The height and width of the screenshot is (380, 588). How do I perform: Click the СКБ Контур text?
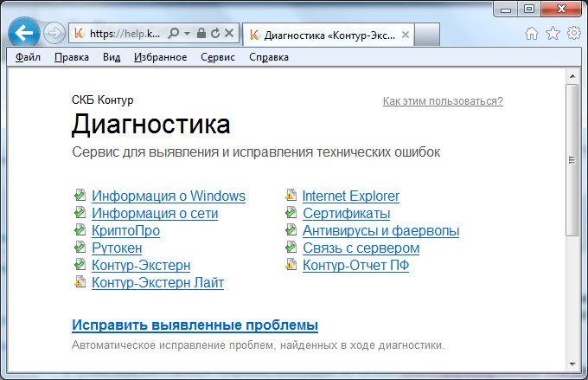pos(102,100)
